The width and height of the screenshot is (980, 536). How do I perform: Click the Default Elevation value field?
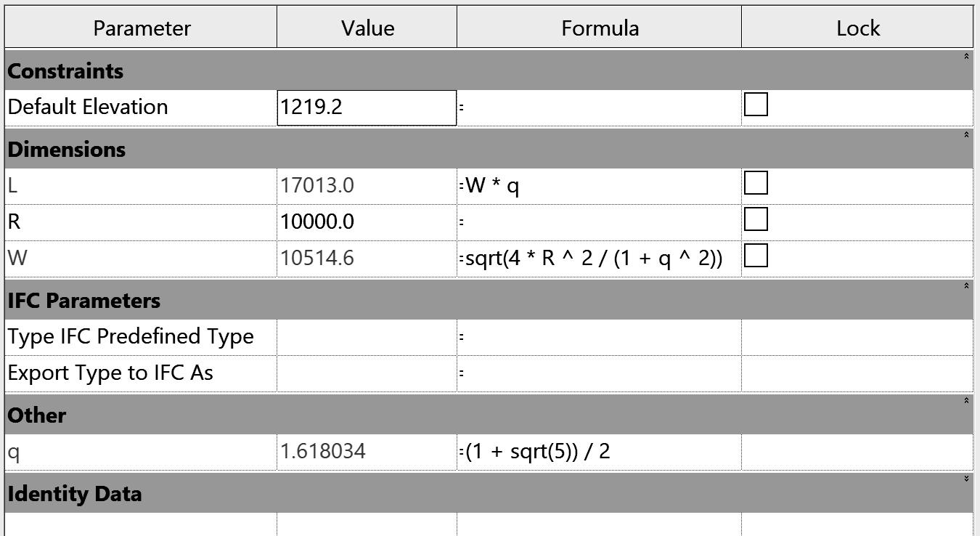click(367, 107)
